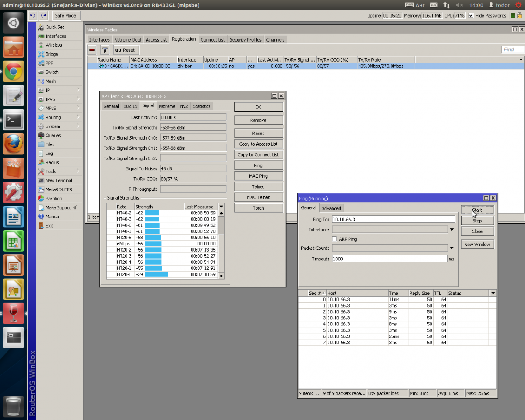Toggle the Safe Mode button

[65, 15]
